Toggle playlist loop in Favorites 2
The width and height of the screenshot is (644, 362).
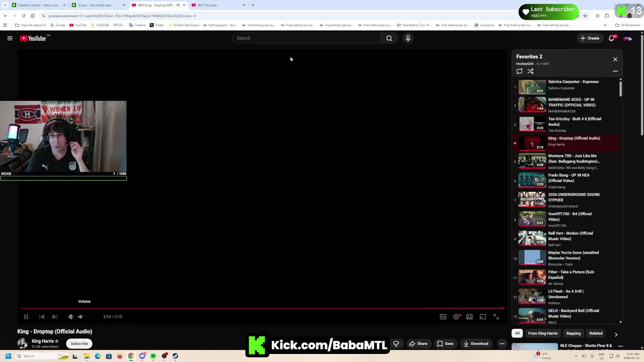coord(519,71)
